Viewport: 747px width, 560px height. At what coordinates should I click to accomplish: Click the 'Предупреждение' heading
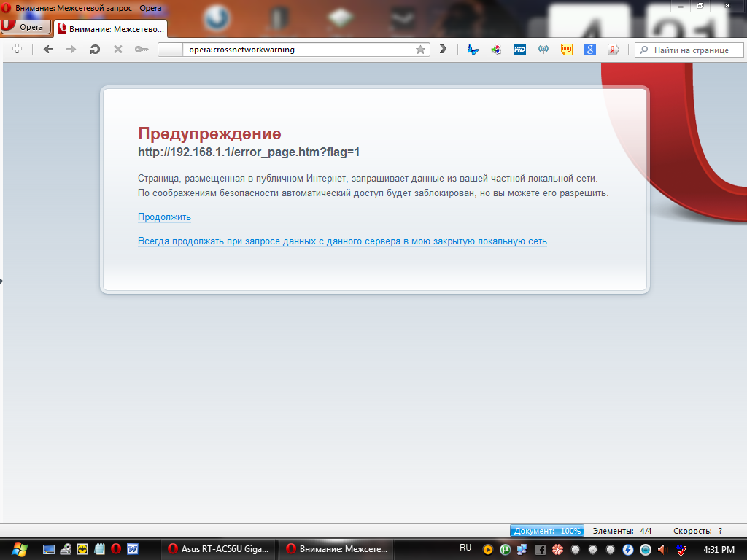[x=209, y=134]
